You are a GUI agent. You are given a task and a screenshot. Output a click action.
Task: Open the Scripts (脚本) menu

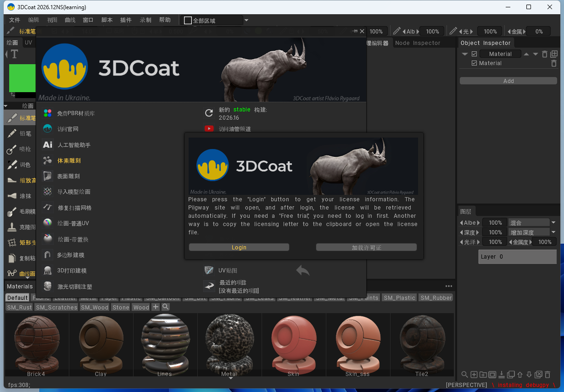[107, 20]
